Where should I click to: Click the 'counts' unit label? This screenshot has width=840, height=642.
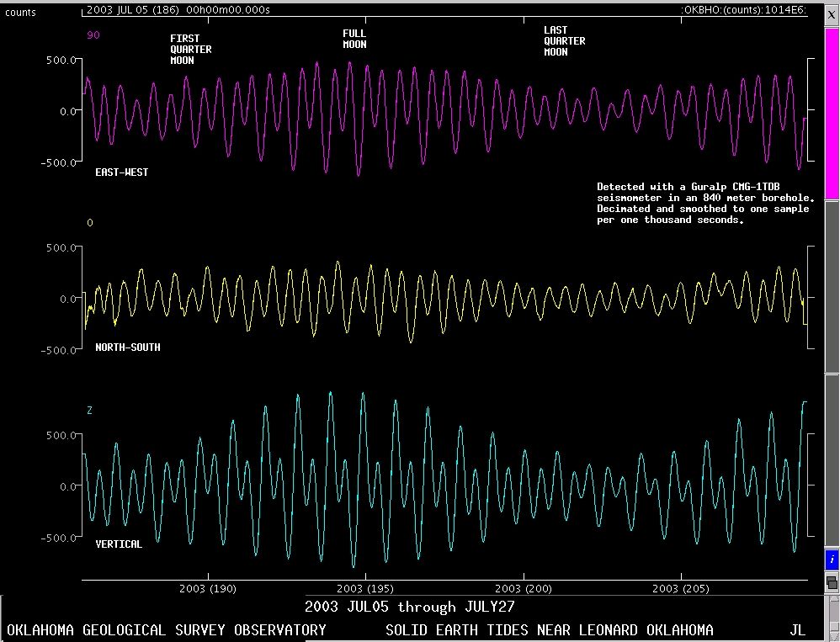[21, 13]
